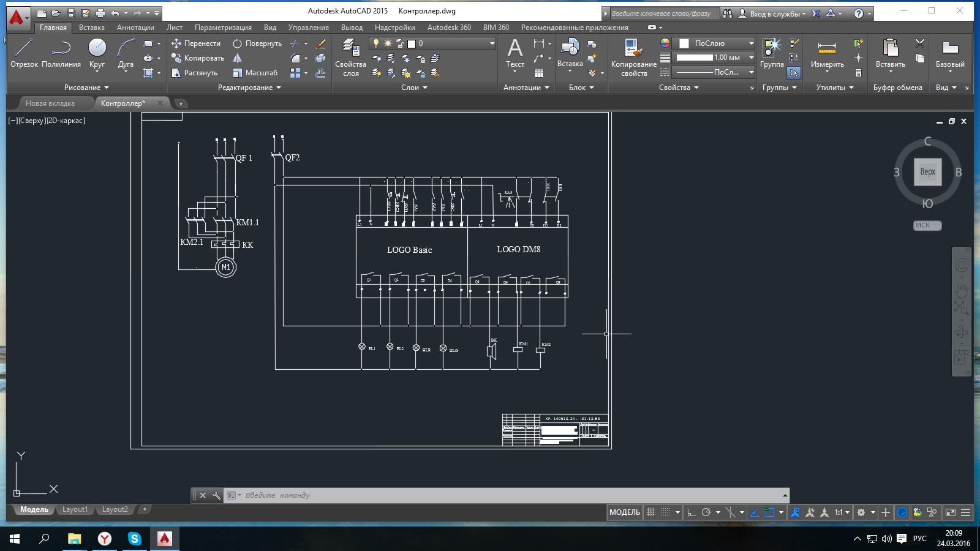This screenshot has height=551, width=980.
Task: Click the Table icon in Аннотации panel
Action: click(539, 73)
